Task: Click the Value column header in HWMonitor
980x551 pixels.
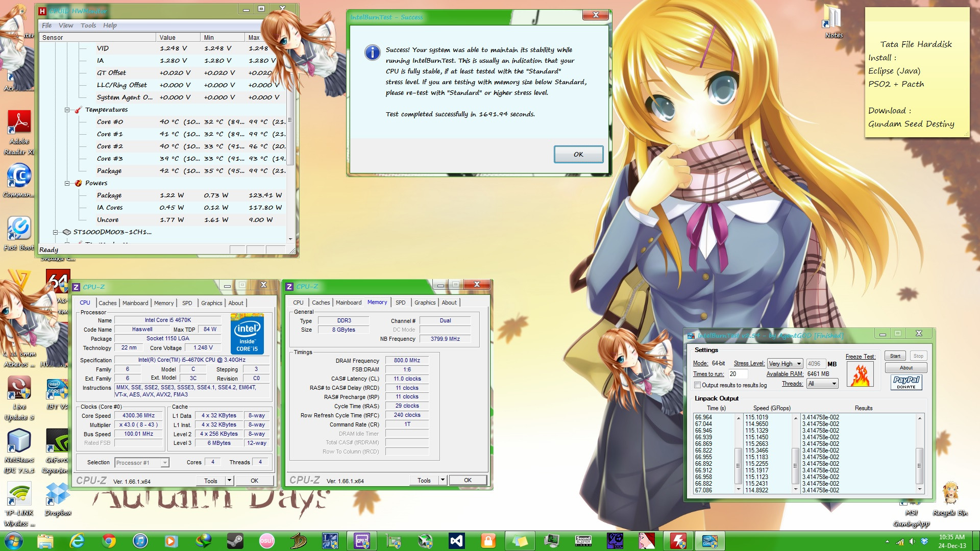Action: (x=178, y=37)
